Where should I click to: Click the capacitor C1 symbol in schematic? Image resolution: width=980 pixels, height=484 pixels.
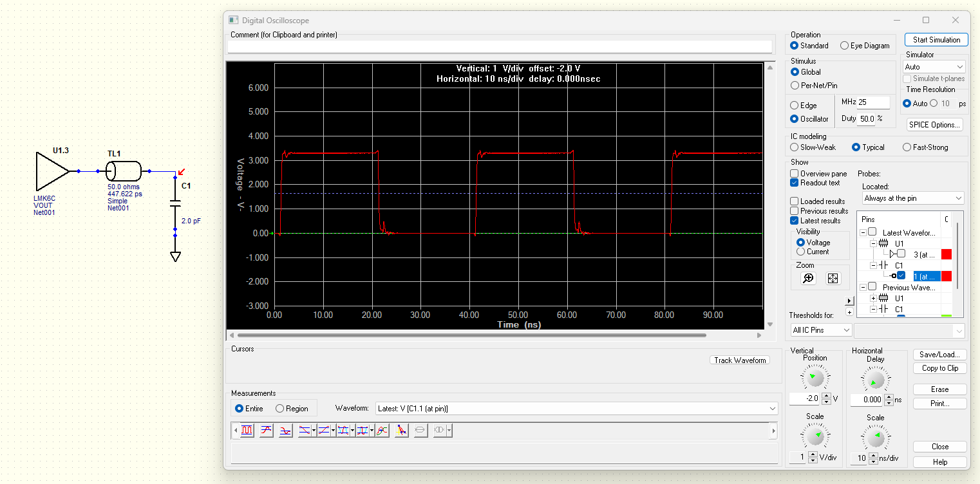tap(175, 203)
